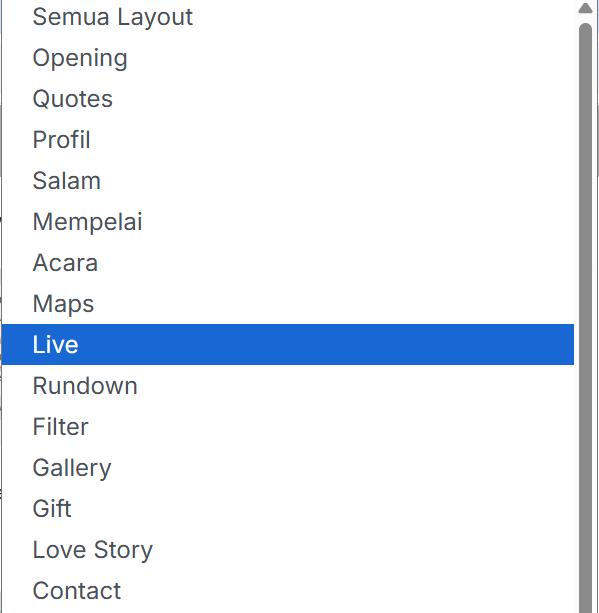
Task: Pick the Filter entry
Action: pyautogui.click(x=288, y=427)
